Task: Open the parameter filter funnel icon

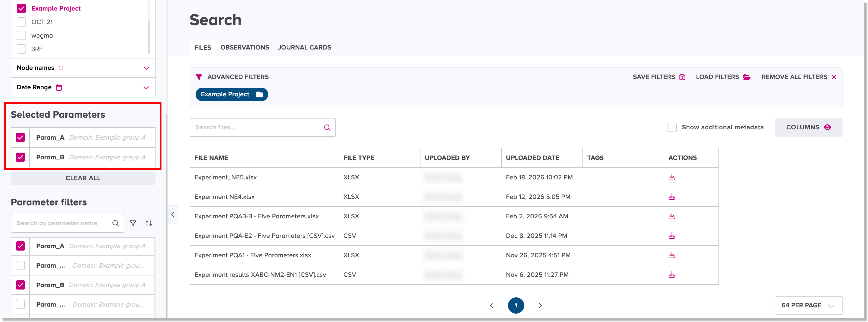Action: click(x=133, y=223)
